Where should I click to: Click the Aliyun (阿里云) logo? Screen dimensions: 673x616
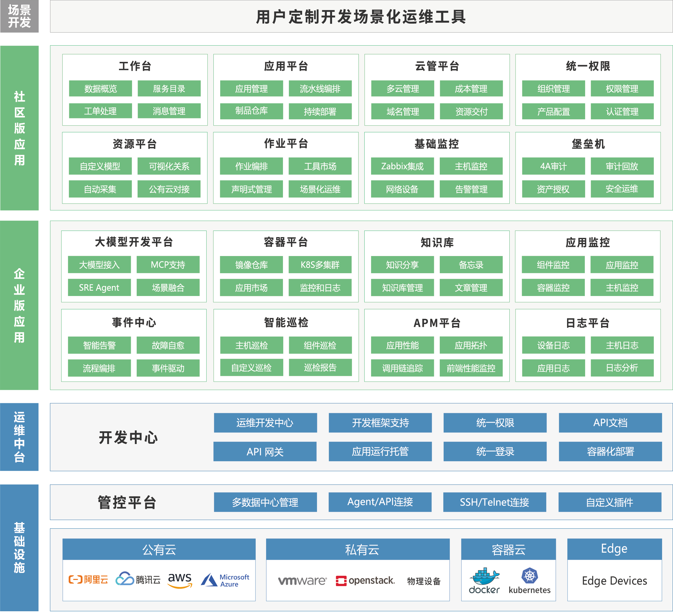[x=88, y=580]
